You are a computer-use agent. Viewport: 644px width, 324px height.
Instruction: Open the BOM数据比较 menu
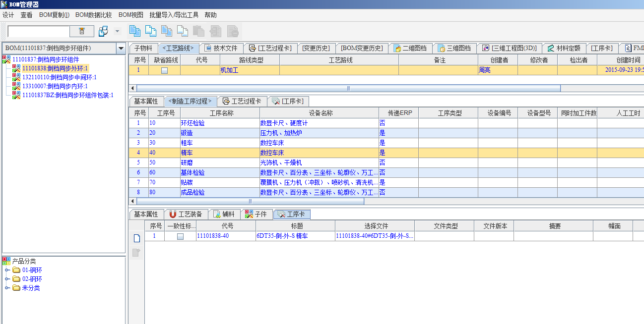click(x=93, y=15)
